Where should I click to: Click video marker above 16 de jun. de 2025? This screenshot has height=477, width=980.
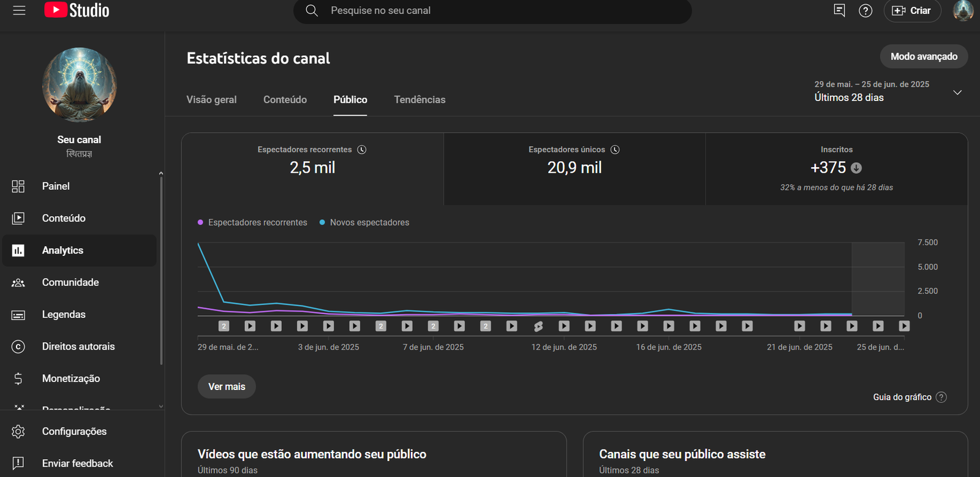point(669,326)
